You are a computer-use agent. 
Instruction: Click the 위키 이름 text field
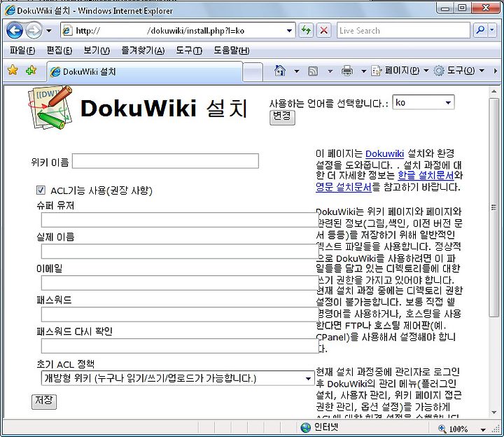(165, 161)
